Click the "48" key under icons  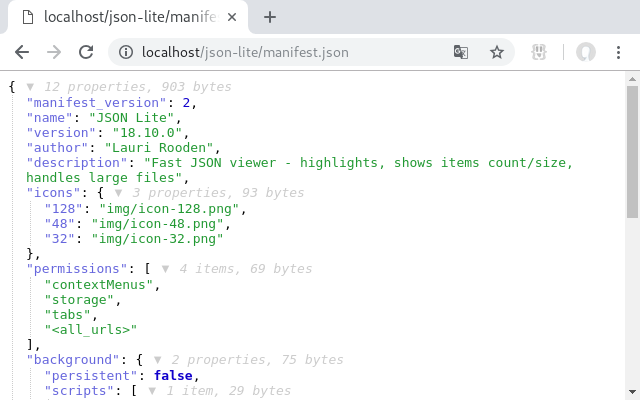(x=60, y=224)
